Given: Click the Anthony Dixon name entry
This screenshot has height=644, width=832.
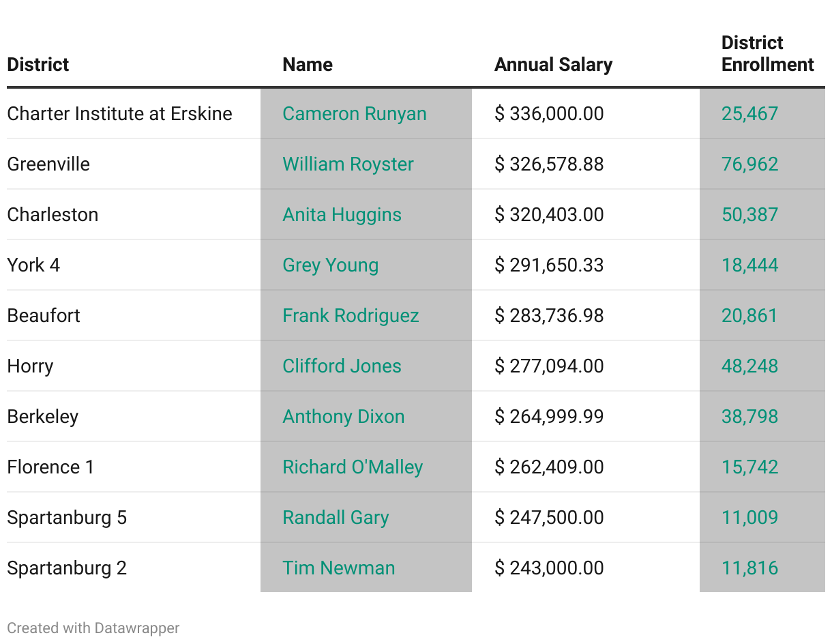Looking at the screenshot, I should (x=343, y=416).
